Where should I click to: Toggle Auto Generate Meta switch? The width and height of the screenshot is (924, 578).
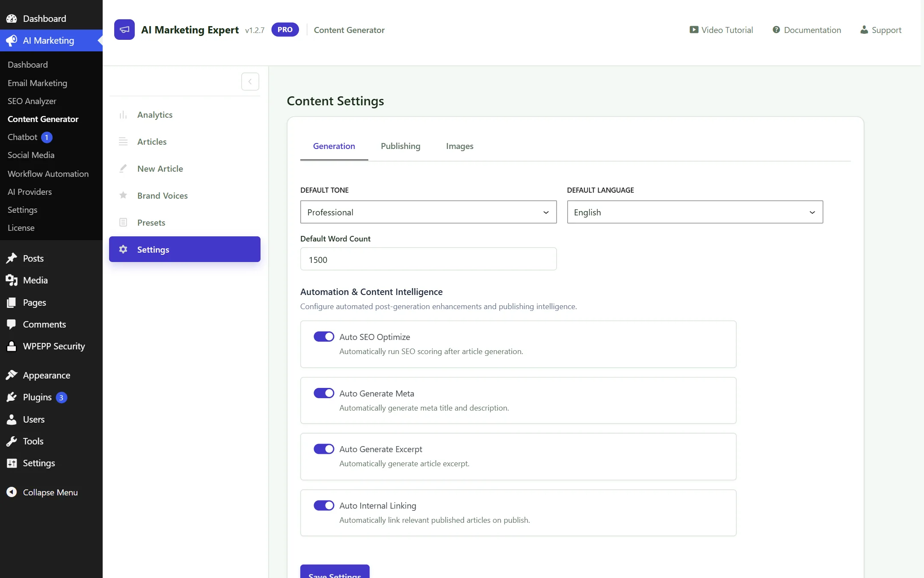324,393
